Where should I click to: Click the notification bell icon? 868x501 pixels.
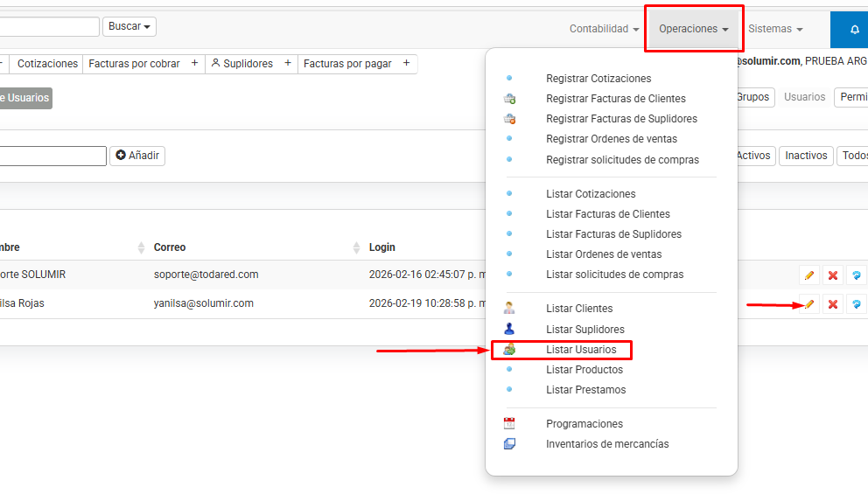(854, 29)
